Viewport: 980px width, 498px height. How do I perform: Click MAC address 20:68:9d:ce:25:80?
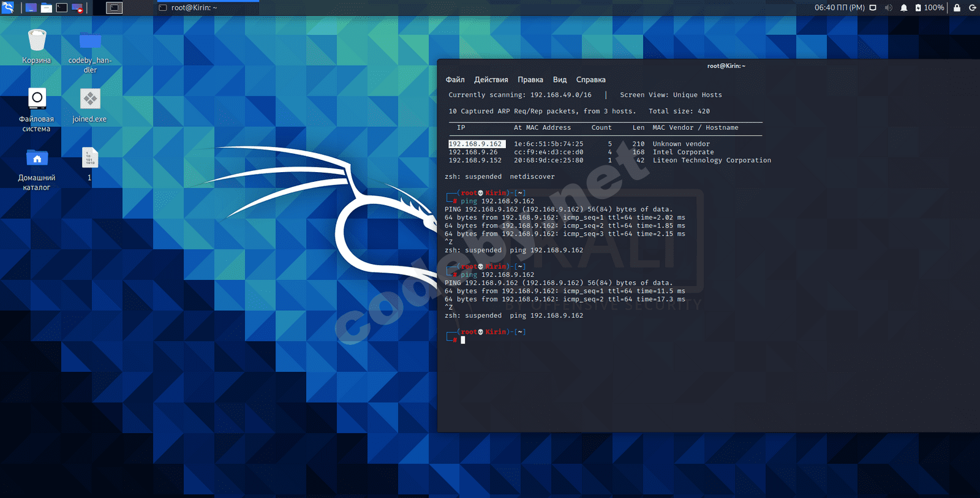[548, 160]
